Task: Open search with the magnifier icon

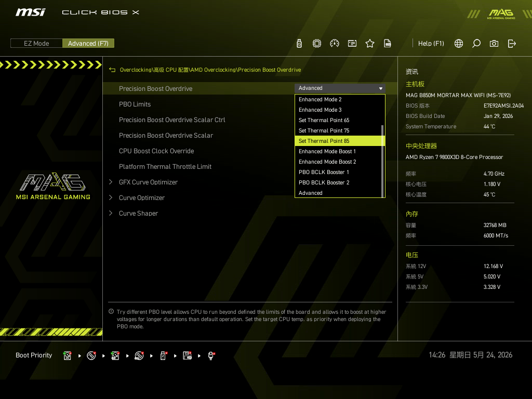Action: 476,44
